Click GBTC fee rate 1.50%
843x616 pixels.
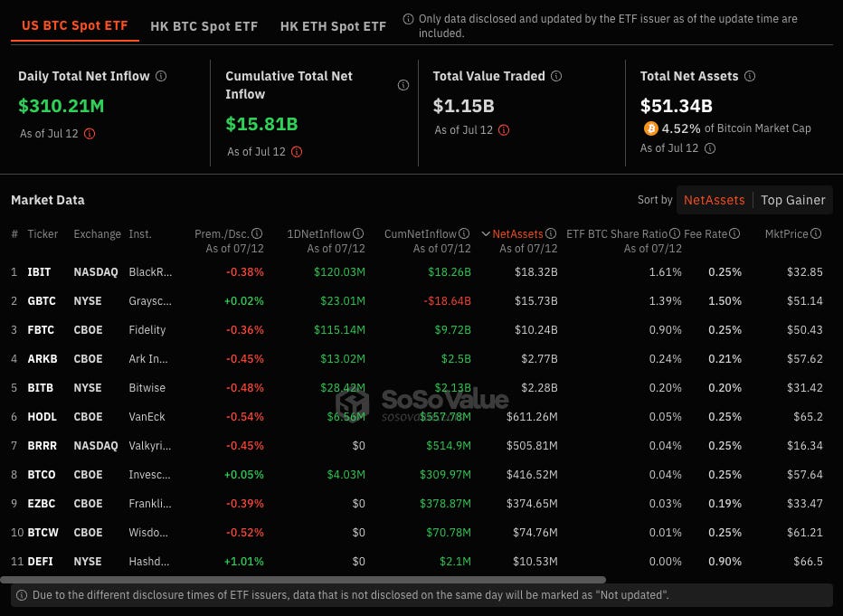725,301
